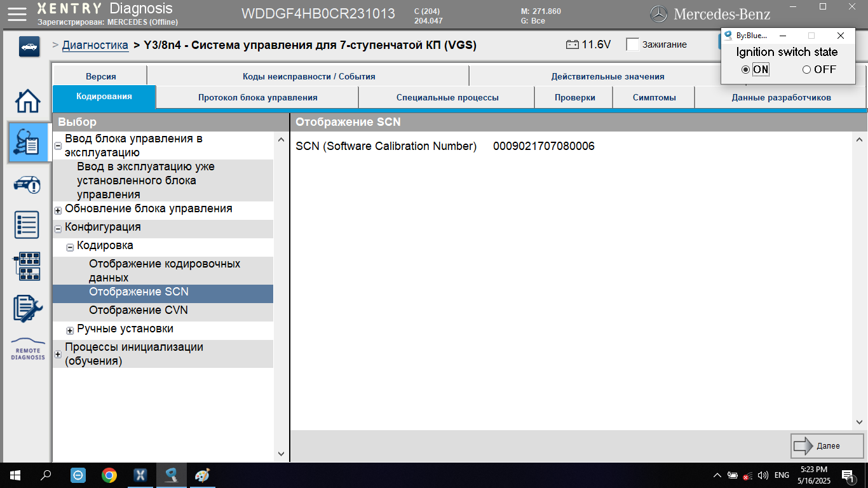Click the blue car icon beside Диагностика breadcrumb
This screenshot has width=868, height=488.
tap(29, 47)
